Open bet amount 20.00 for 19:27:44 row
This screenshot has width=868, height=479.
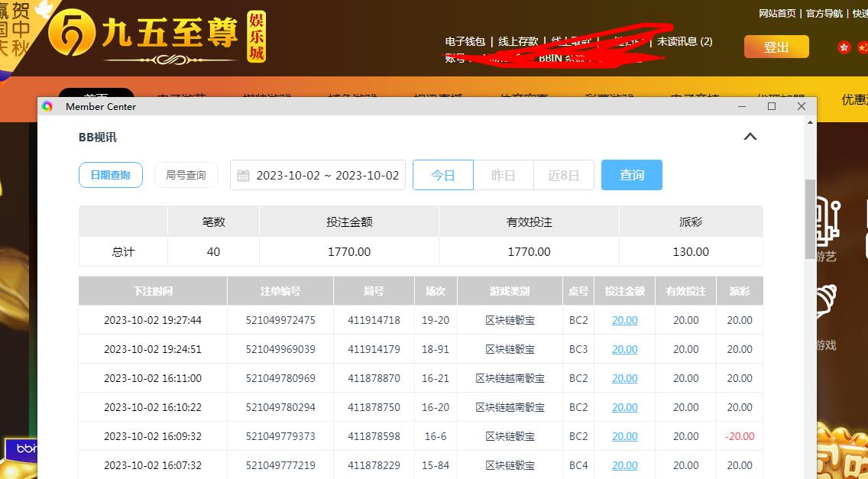[624, 320]
